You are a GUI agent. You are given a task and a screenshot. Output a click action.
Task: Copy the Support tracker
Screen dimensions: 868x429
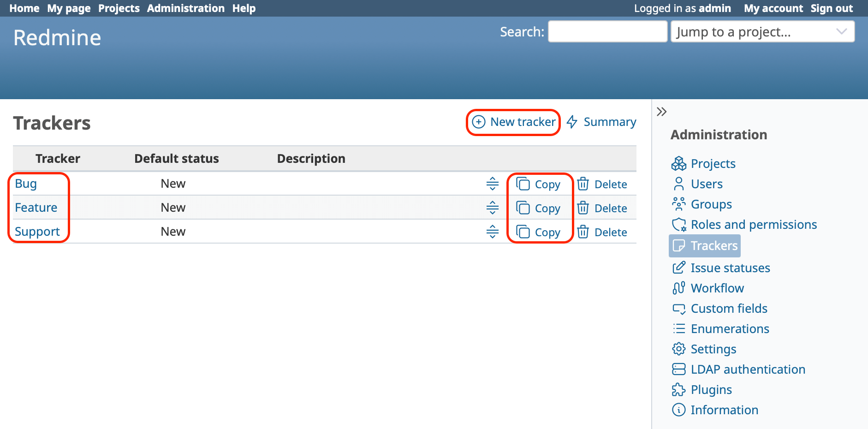[x=540, y=232]
